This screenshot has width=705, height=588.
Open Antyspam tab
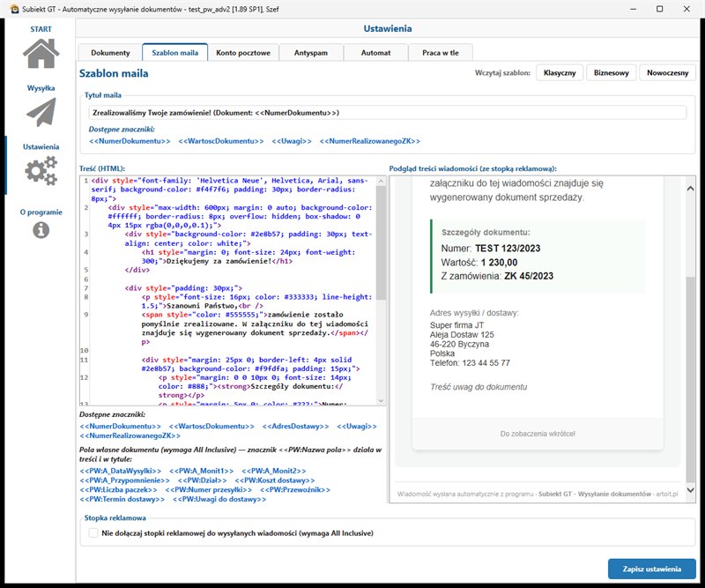pyautogui.click(x=311, y=53)
